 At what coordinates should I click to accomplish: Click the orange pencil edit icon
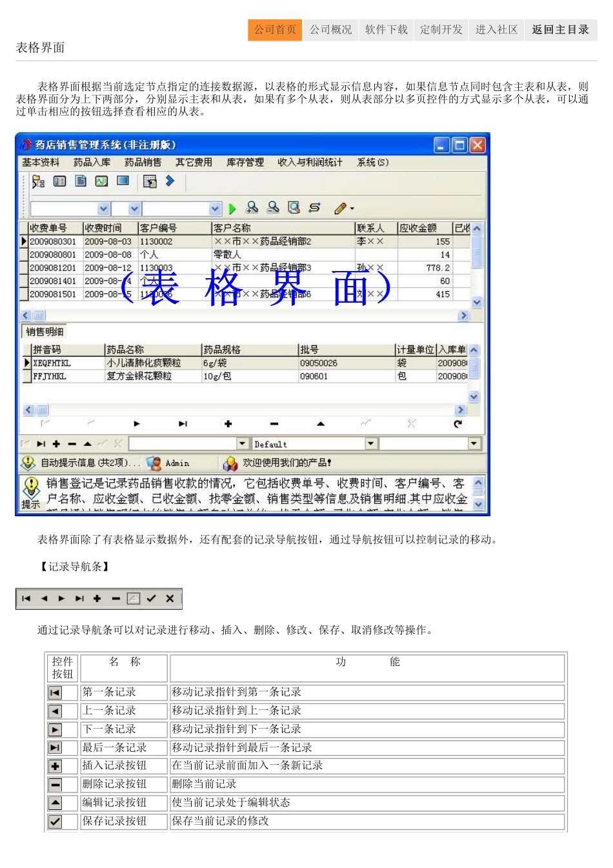pos(341,208)
